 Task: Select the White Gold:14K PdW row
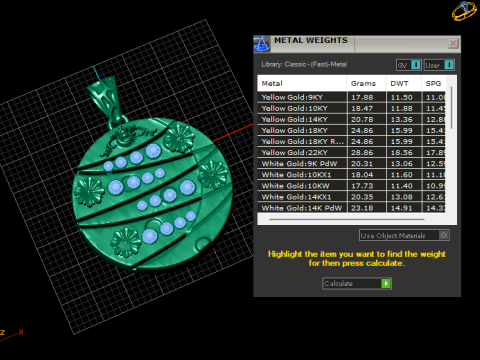[351, 208]
